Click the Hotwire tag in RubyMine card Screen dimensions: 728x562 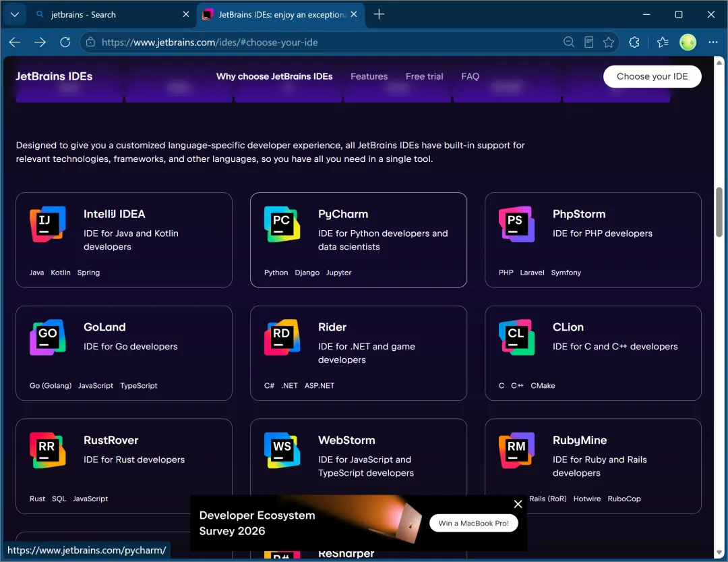[586, 499]
